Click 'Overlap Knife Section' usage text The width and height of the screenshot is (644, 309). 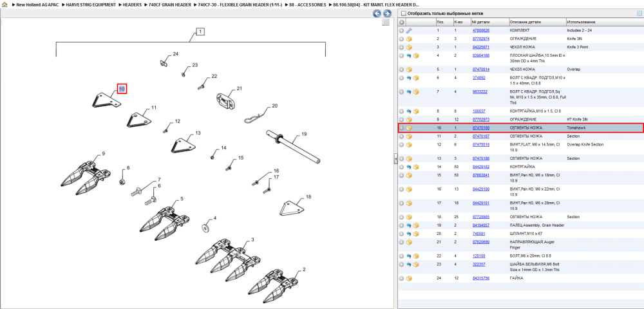pyautogui.click(x=585, y=144)
